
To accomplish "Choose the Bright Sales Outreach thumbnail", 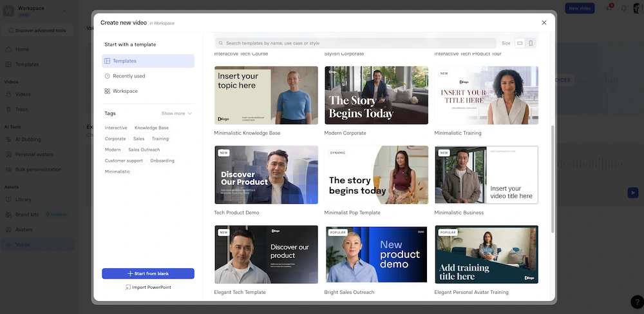I will click(376, 255).
